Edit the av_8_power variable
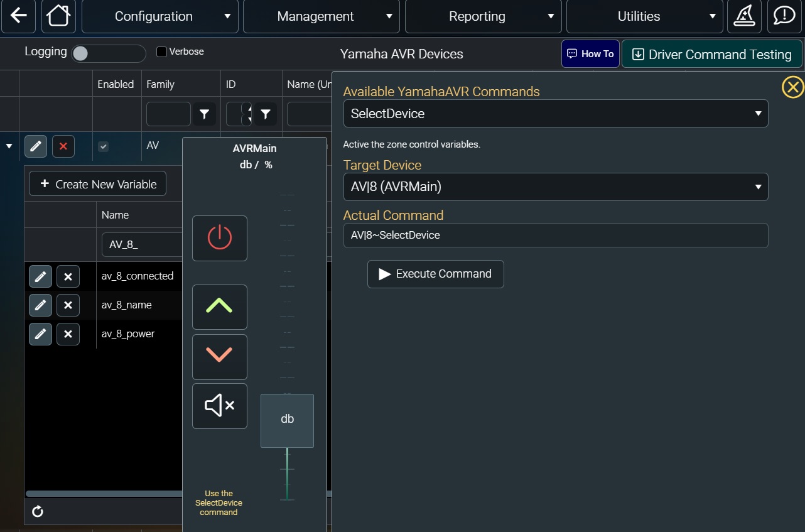 (x=40, y=334)
